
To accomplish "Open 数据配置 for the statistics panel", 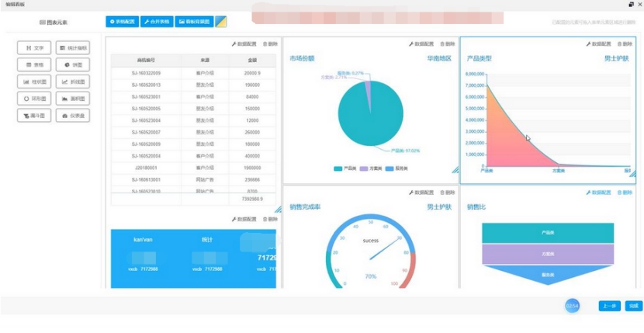I will point(244,219).
